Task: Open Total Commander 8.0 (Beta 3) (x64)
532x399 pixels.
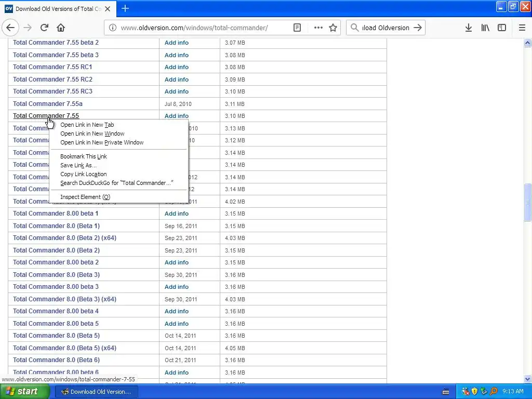Action: coord(64,299)
